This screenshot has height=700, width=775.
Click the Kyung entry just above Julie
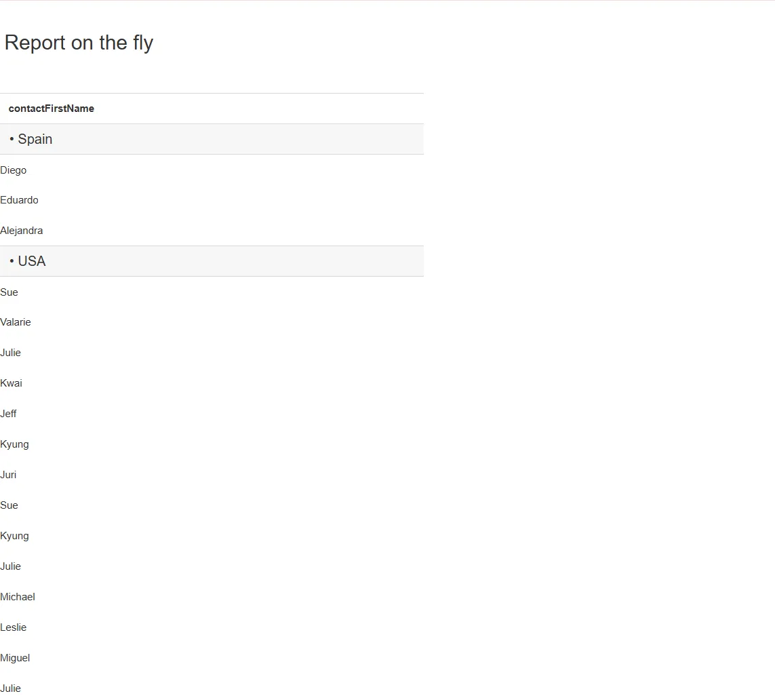15,536
